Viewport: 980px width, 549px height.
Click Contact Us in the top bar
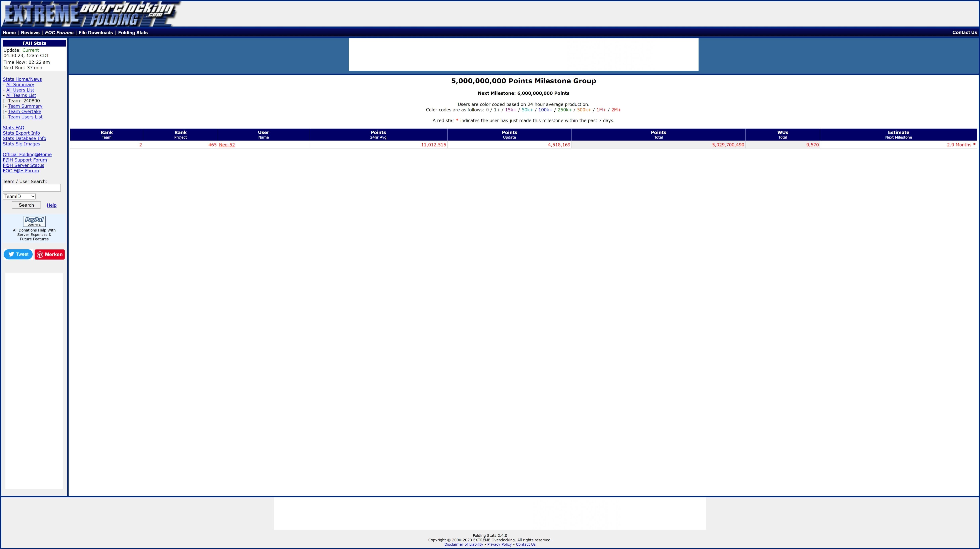coord(964,33)
